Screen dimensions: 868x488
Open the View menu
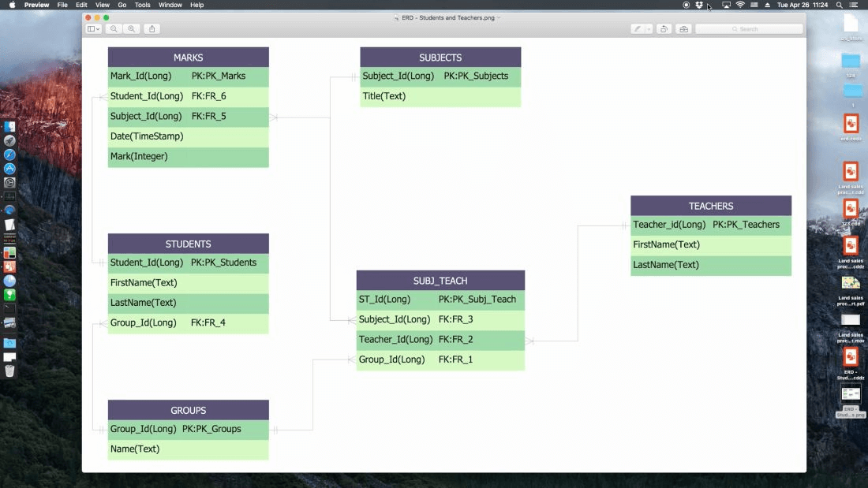tap(103, 5)
